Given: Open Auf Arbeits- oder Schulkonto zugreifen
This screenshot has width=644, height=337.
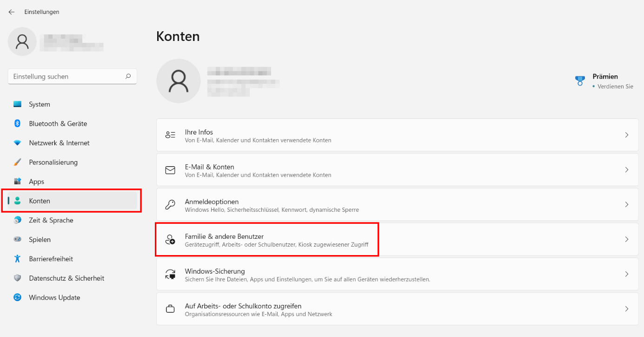Looking at the screenshot, I should (398, 309).
